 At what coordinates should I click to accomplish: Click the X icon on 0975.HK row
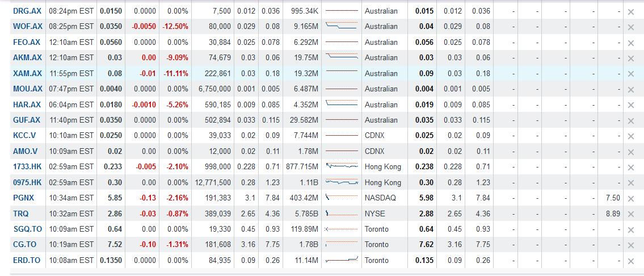[x=631, y=183]
